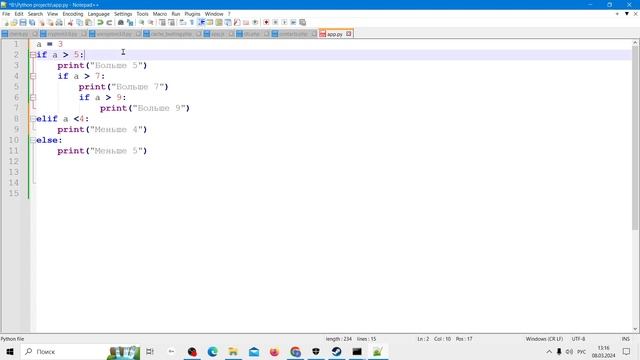Collapse the fold marker at 'else:'
The width and height of the screenshot is (640, 360).
(x=33, y=140)
